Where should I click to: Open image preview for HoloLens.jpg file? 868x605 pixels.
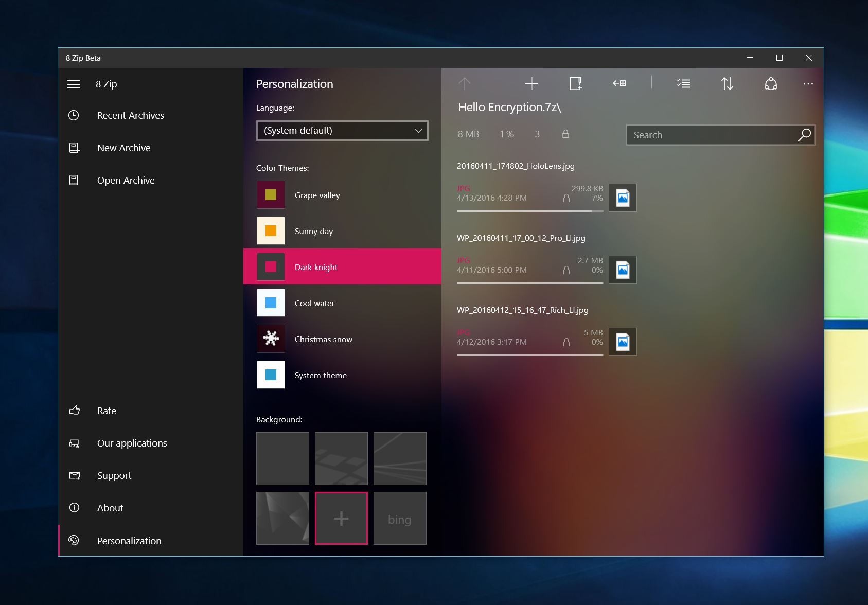tap(623, 198)
